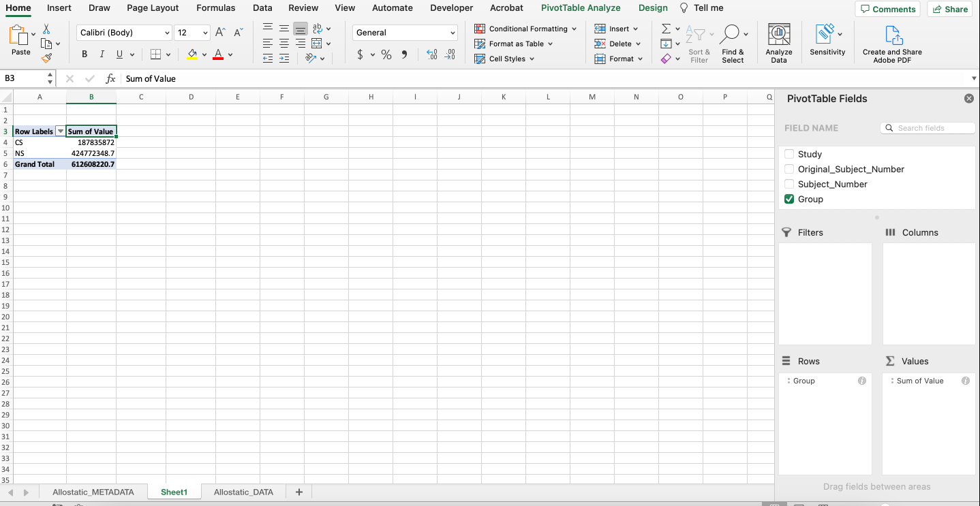Click the percent style icon
The width and height of the screenshot is (980, 506).
(386, 54)
